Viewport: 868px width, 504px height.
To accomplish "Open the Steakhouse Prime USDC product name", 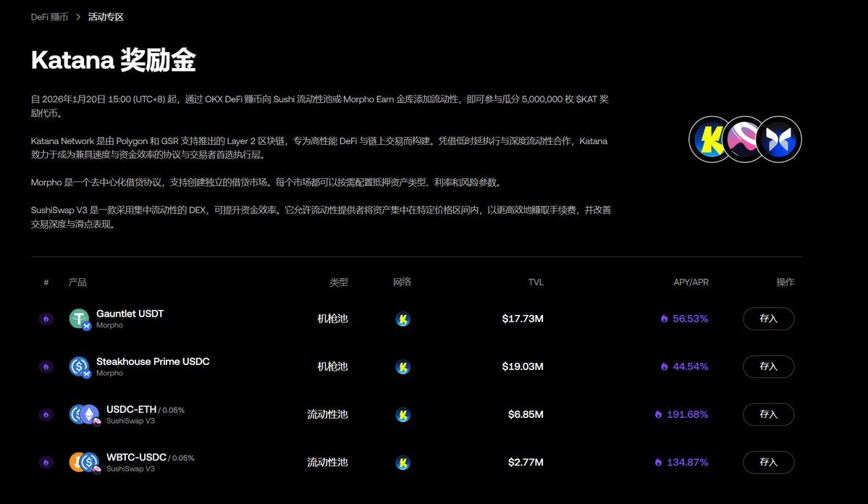I will [153, 361].
